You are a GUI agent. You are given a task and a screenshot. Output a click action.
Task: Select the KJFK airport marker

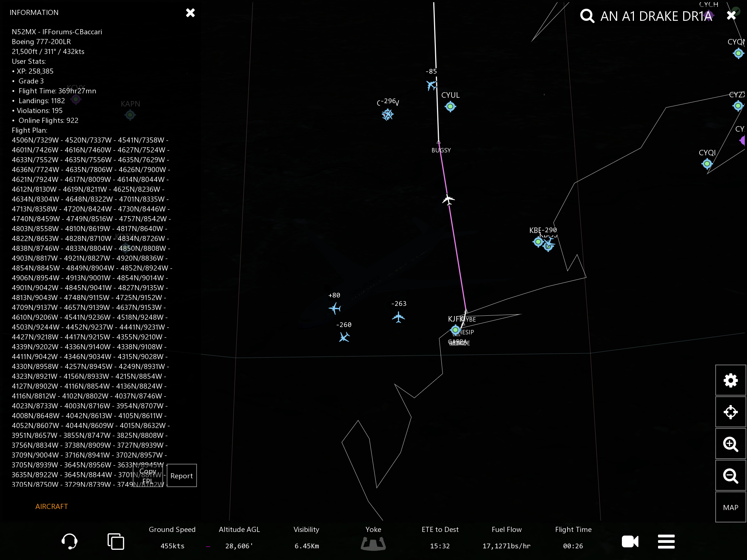point(455,330)
